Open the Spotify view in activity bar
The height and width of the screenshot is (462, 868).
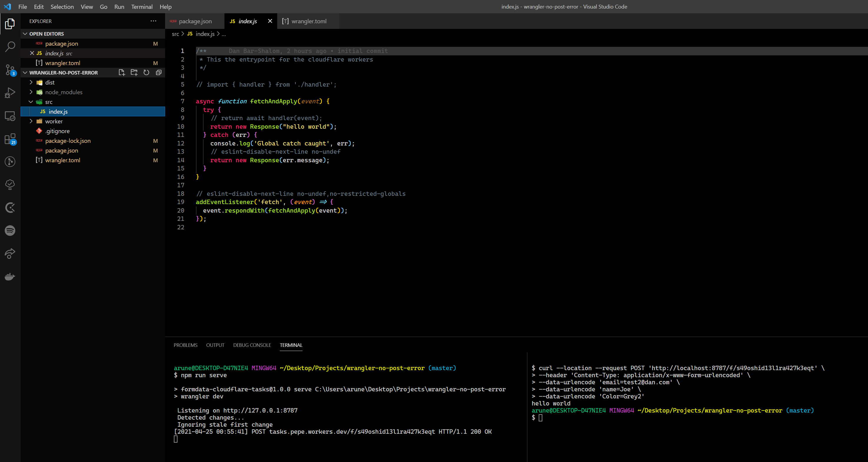[10, 231]
